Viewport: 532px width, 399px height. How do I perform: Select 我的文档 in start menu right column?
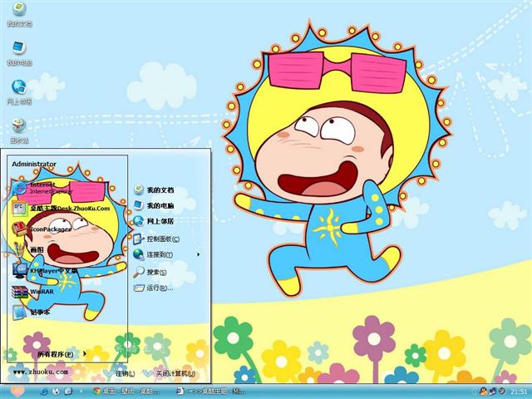click(x=154, y=190)
